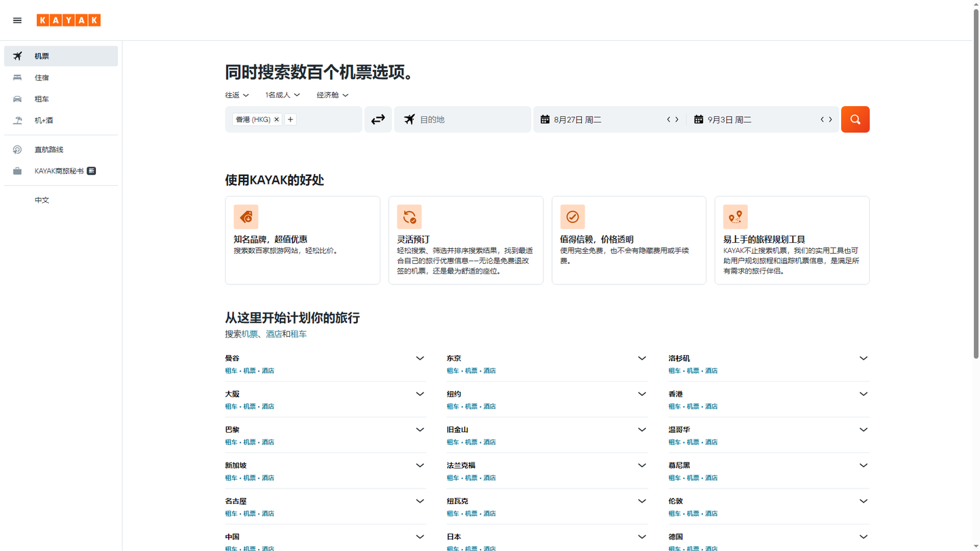The height and width of the screenshot is (551, 980).
Task: Expand the 温哥华 destination row
Action: 864,430
